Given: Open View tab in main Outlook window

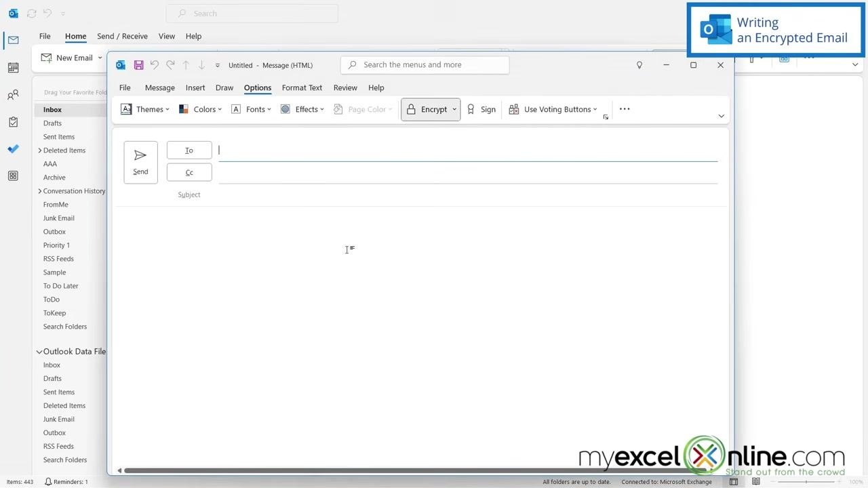Looking at the screenshot, I should (x=167, y=36).
